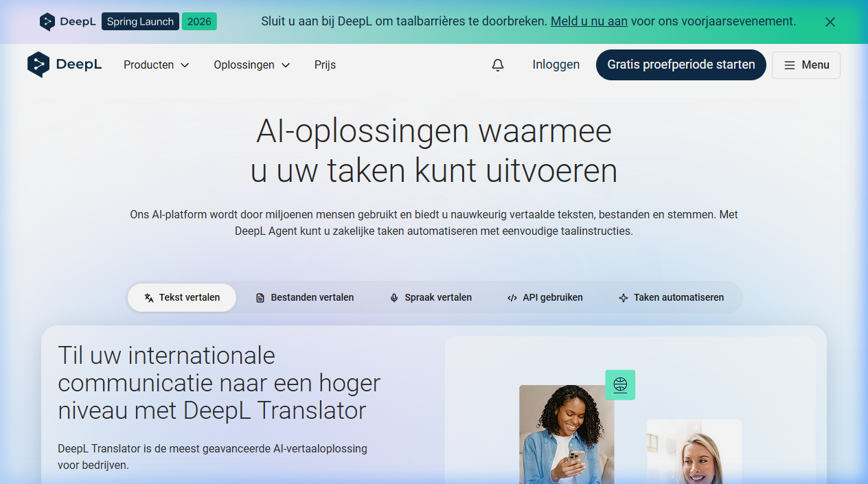Click the Inloggen link
The width and height of the screenshot is (868, 484).
click(x=556, y=65)
